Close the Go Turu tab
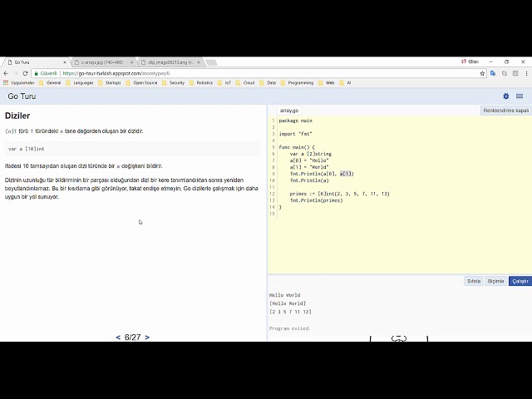The image size is (532, 399). 65,62
